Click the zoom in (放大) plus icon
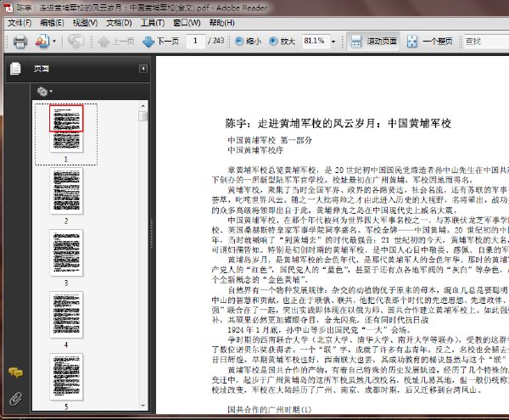Screen dimensions: 509x420 coord(273,42)
